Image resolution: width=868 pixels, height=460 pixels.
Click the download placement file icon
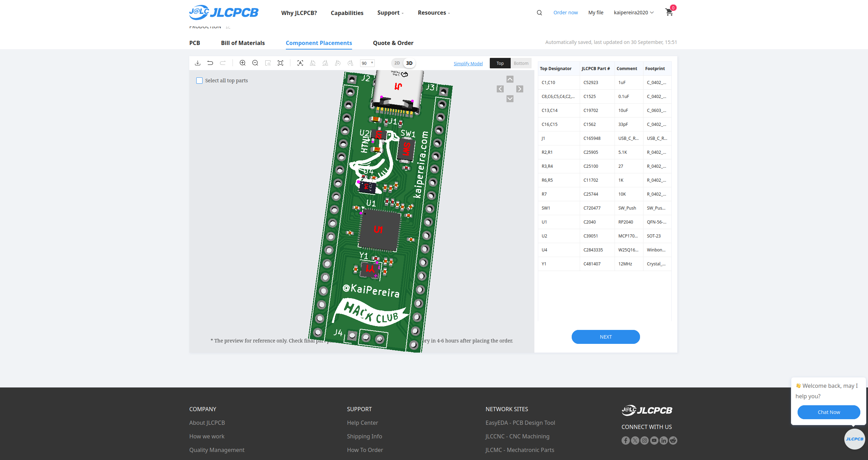point(198,63)
